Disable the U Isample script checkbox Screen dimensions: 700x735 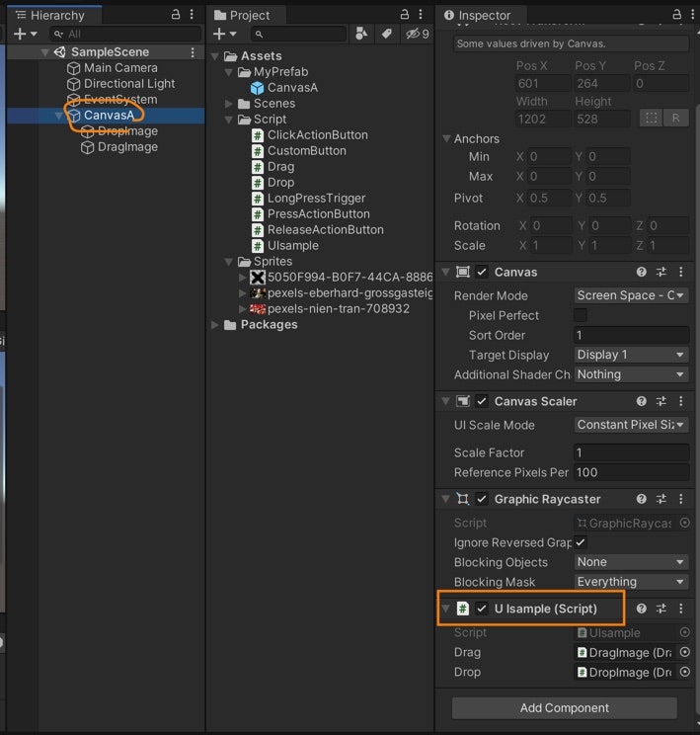482,609
